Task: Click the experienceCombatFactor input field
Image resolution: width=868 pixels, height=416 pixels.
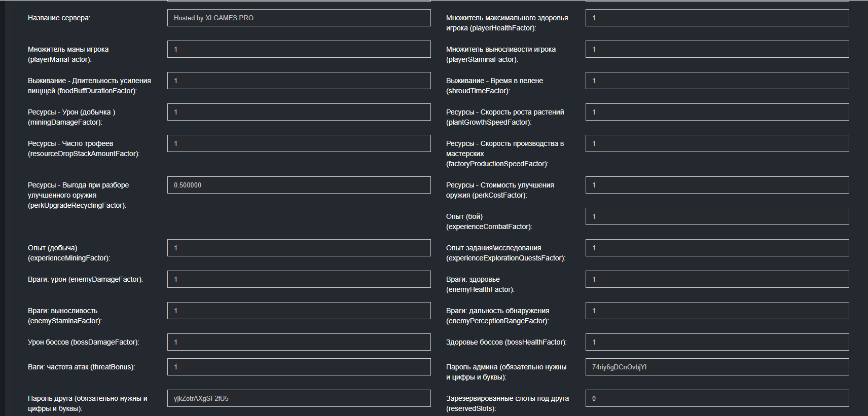Action: 717,216
